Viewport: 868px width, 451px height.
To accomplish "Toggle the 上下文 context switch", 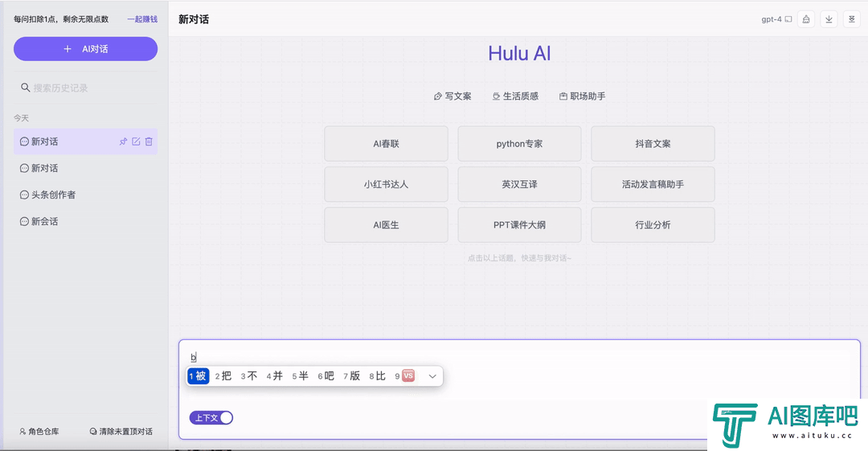I will point(211,418).
